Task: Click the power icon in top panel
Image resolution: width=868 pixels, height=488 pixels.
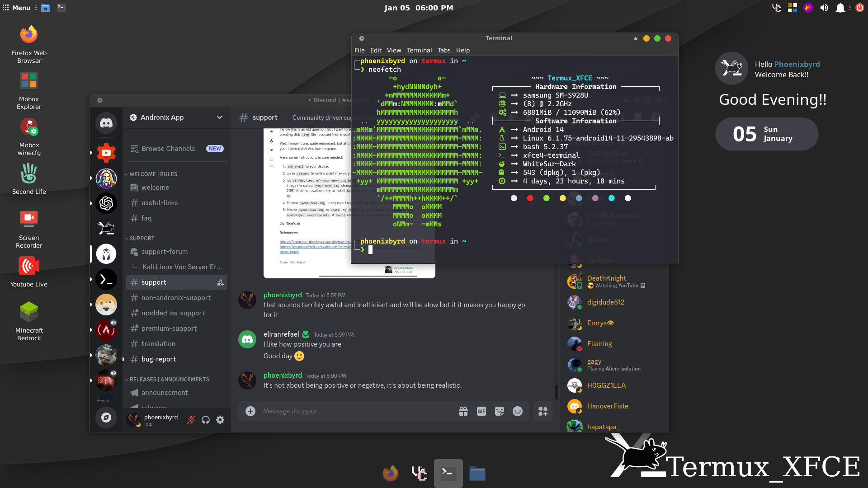Action: pyautogui.click(x=859, y=8)
